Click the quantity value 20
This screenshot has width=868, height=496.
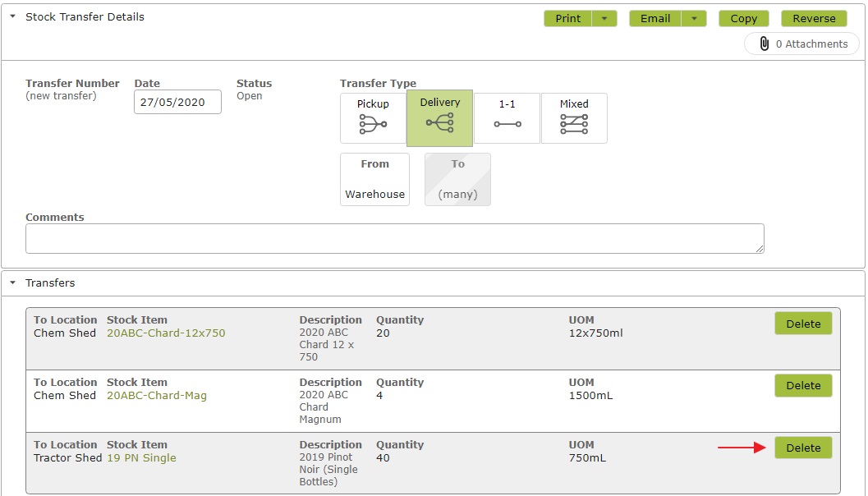383,333
